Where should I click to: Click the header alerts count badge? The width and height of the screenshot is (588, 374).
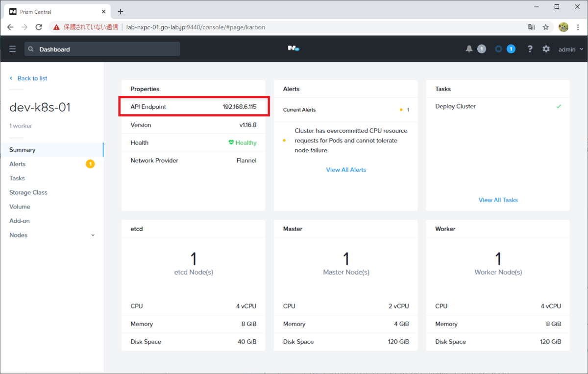(482, 49)
